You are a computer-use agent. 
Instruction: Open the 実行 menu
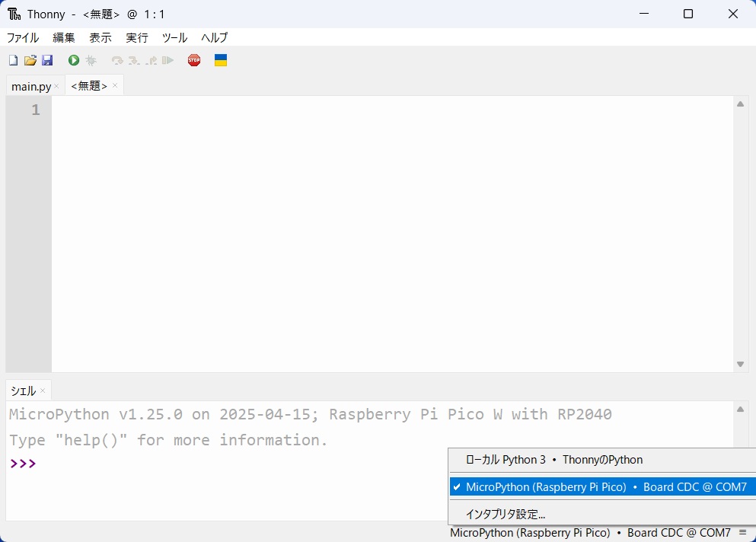pyautogui.click(x=137, y=37)
